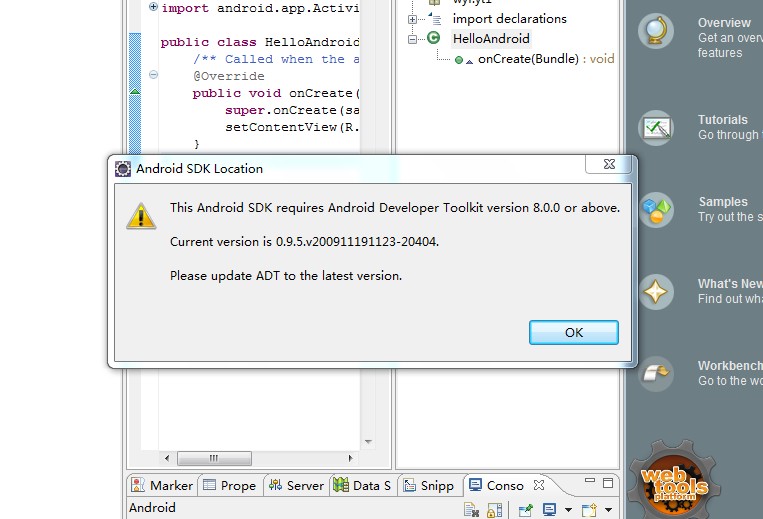Click the Markers tab icon
Image resolution: width=763 pixels, height=519 pixels.
click(138, 484)
